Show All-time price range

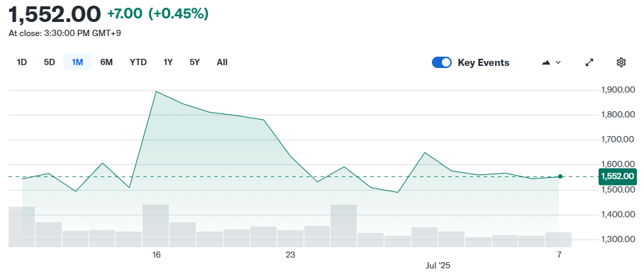tap(222, 62)
